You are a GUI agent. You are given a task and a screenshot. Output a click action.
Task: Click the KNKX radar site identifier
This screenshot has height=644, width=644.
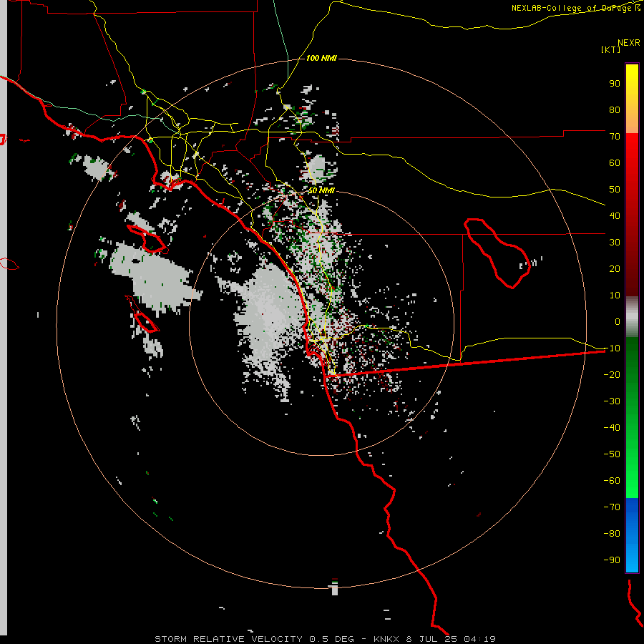[x=386, y=639]
